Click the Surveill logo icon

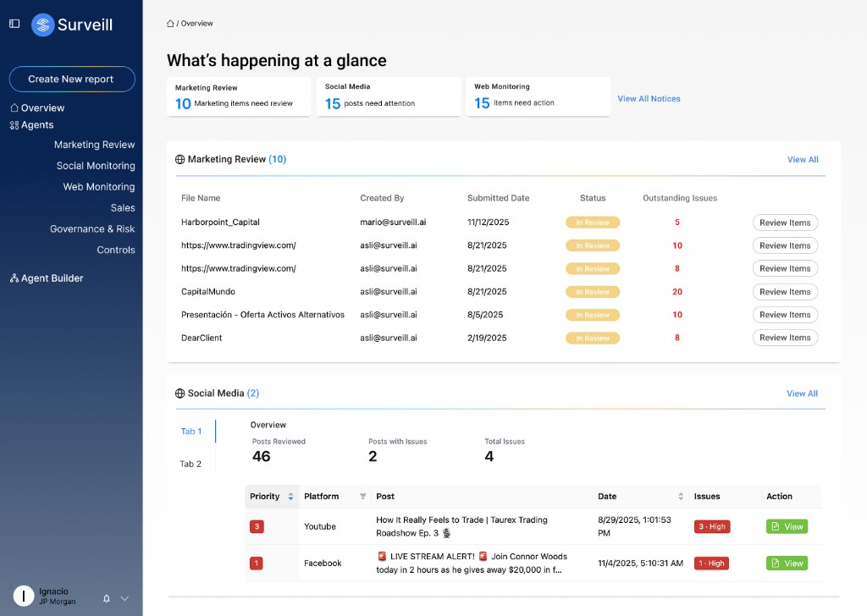coord(42,25)
